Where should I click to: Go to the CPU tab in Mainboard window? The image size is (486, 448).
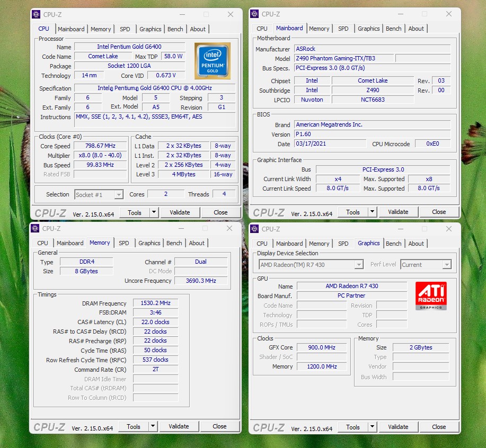[x=262, y=29]
